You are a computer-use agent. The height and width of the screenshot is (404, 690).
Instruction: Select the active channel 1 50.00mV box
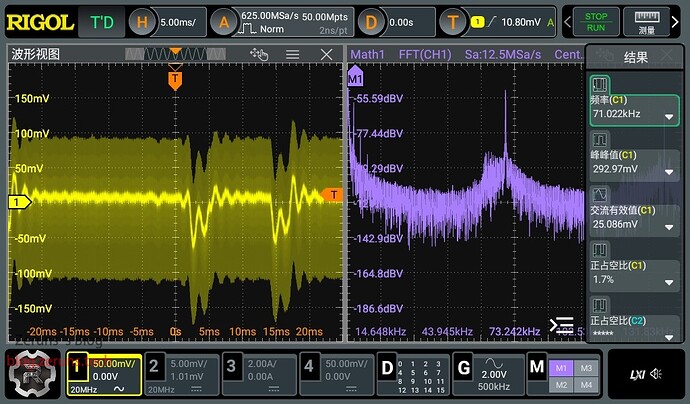tap(103, 374)
